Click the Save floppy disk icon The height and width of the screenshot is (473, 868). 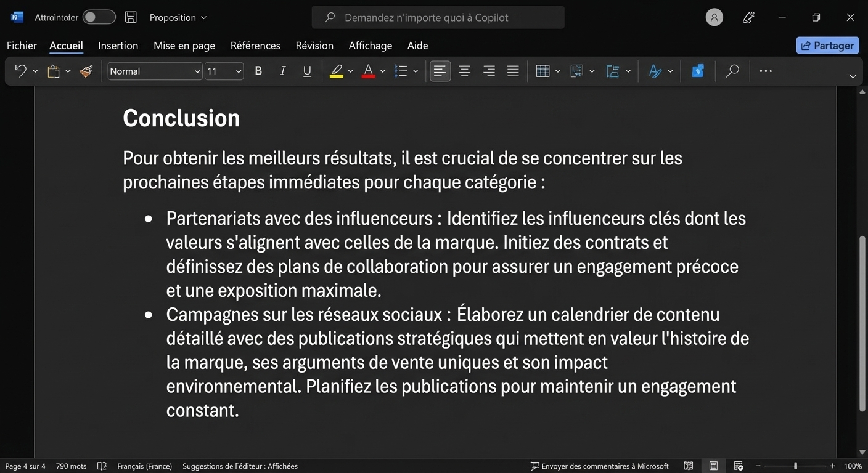(x=131, y=17)
